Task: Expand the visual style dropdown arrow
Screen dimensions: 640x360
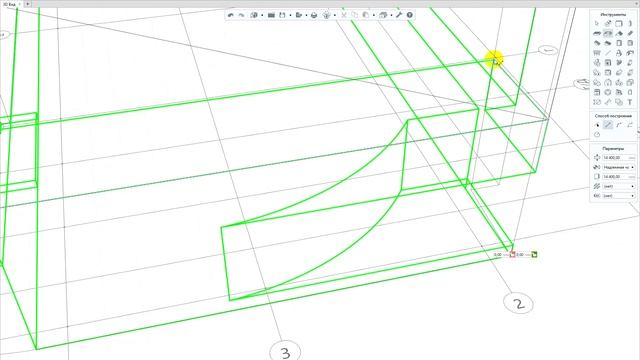Action: pyautogui.click(x=262, y=15)
